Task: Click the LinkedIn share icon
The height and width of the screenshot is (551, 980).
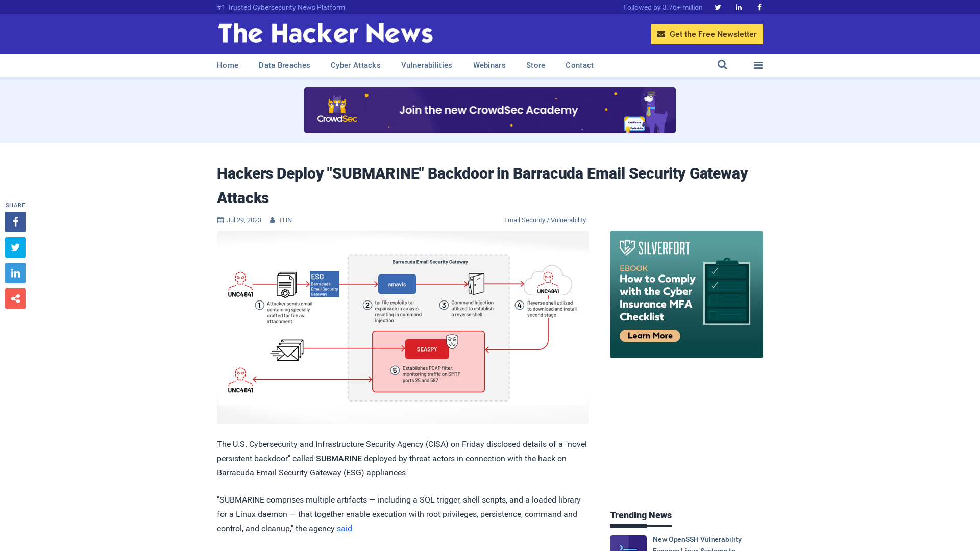Action: point(15,272)
